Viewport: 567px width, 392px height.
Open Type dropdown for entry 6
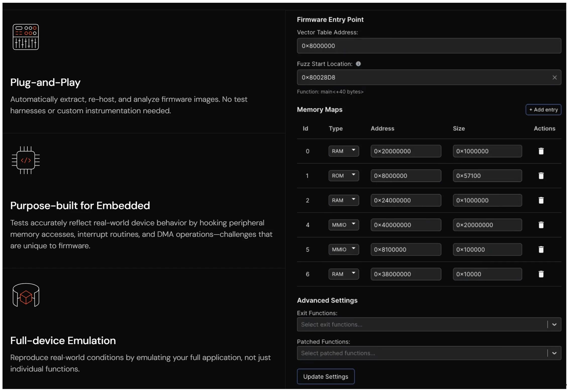(x=343, y=274)
